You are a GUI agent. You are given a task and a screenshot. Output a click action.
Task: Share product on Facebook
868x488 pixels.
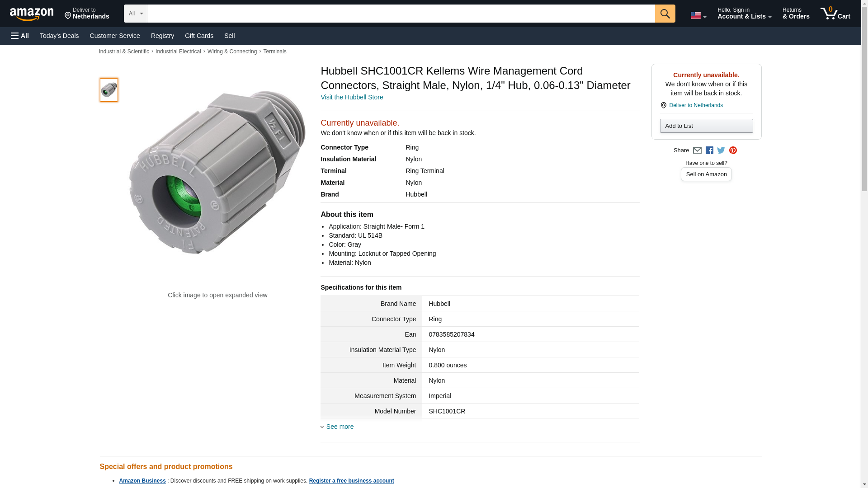coord(709,150)
